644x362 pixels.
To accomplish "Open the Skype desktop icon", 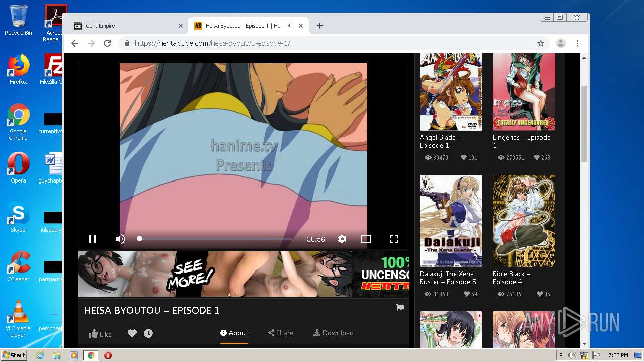I will pyautogui.click(x=18, y=217).
